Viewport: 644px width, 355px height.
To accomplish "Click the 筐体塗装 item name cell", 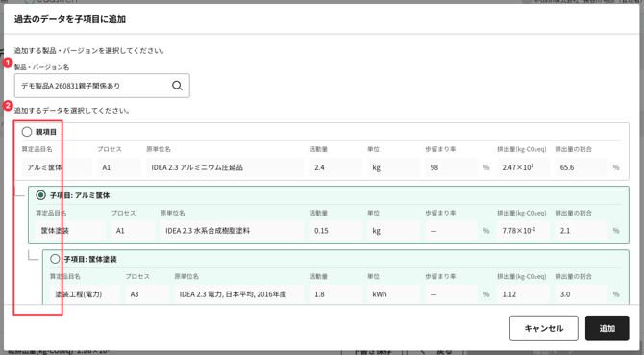I will (70, 231).
